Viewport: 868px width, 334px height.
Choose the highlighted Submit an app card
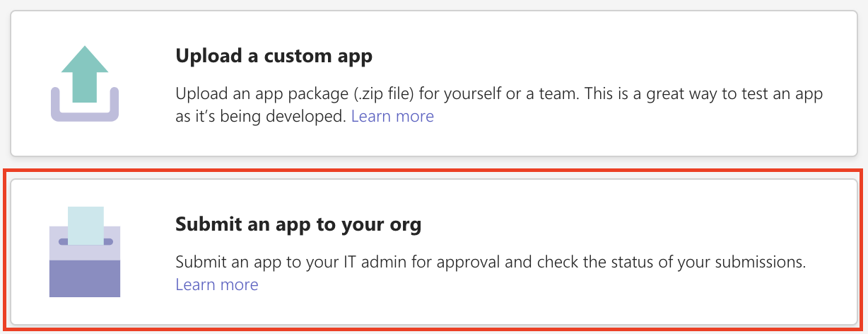[x=434, y=251]
